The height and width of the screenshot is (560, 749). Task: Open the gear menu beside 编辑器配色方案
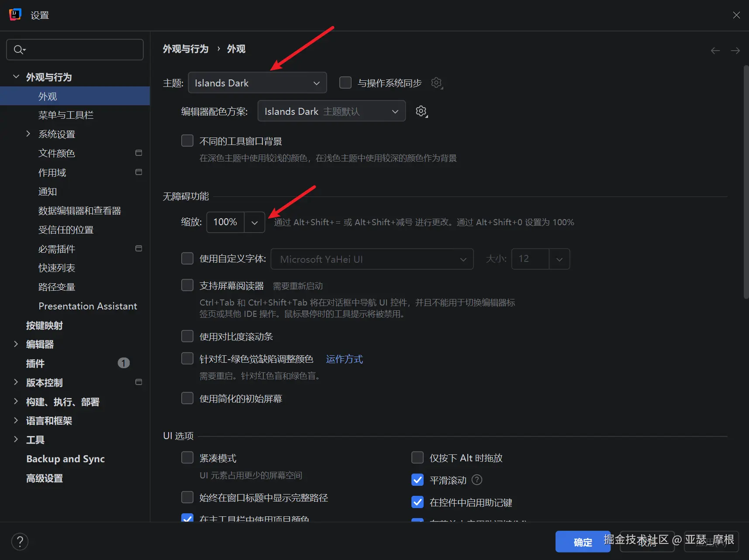click(421, 111)
